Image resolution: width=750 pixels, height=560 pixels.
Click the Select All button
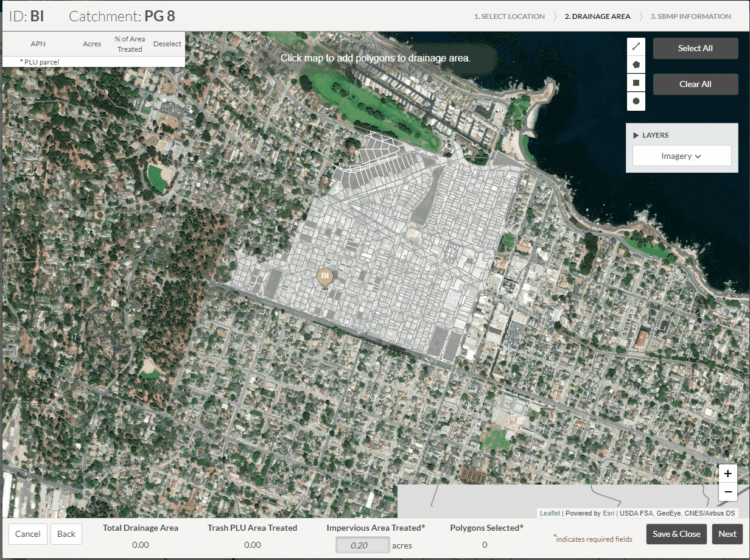[x=695, y=48]
